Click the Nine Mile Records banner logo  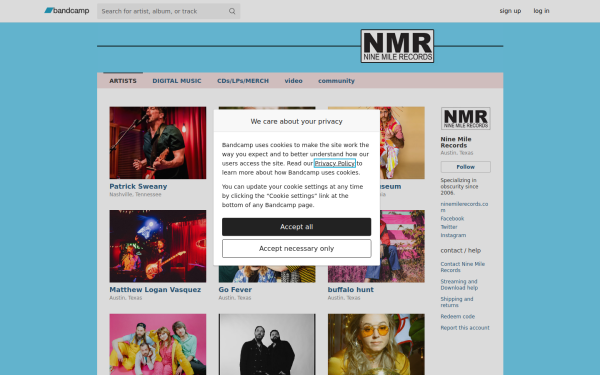[x=397, y=46]
